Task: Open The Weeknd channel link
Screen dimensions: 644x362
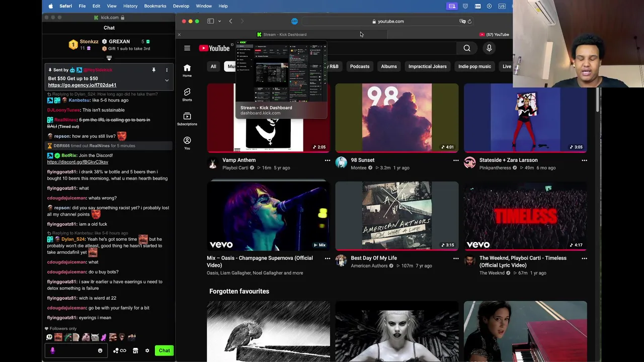Action: click(x=492, y=273)
